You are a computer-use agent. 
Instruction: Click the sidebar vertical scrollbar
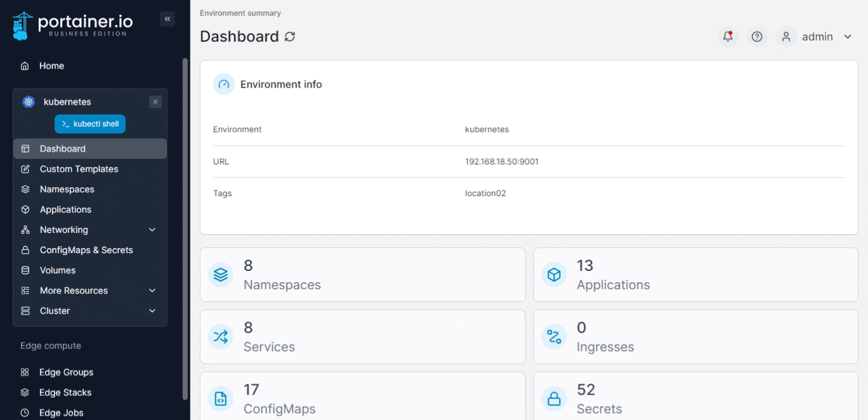[x=185, y=228]
